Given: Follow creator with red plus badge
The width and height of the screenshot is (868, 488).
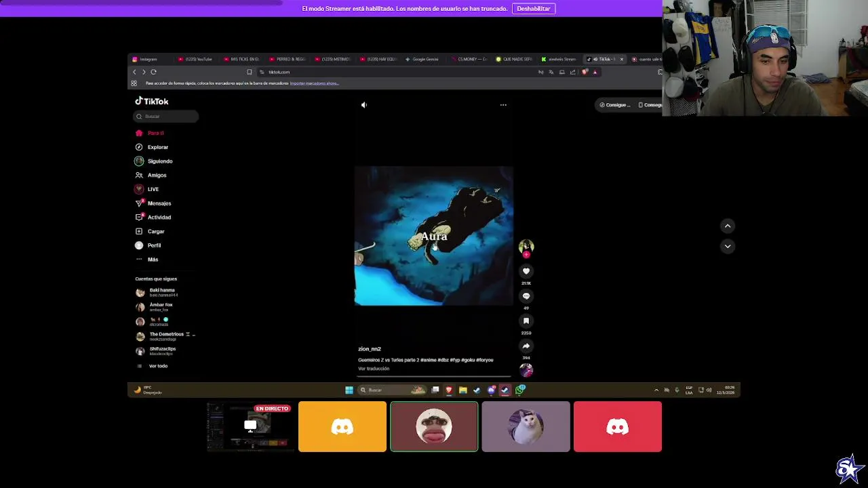Looking at the screenshot, I should (x=526, y=255).
